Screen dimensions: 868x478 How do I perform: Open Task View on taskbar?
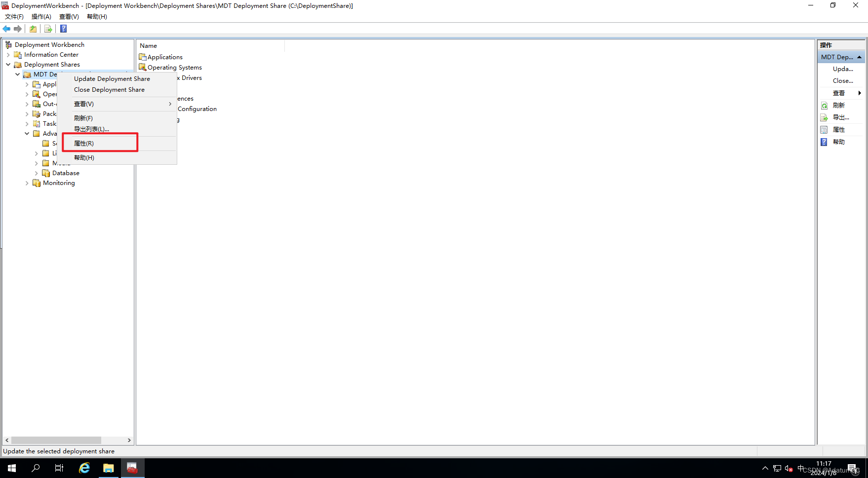coord(59,468)
